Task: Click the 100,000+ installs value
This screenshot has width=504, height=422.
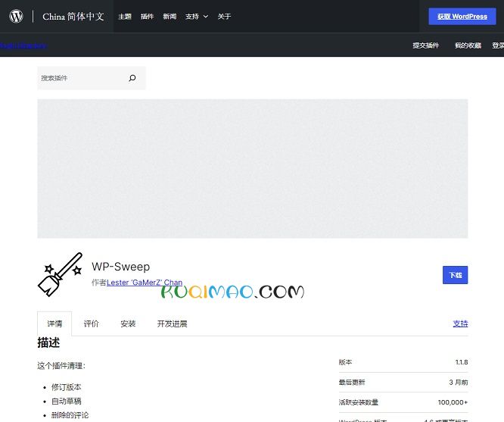Action: pyautogui.click(x=453, y=402)
